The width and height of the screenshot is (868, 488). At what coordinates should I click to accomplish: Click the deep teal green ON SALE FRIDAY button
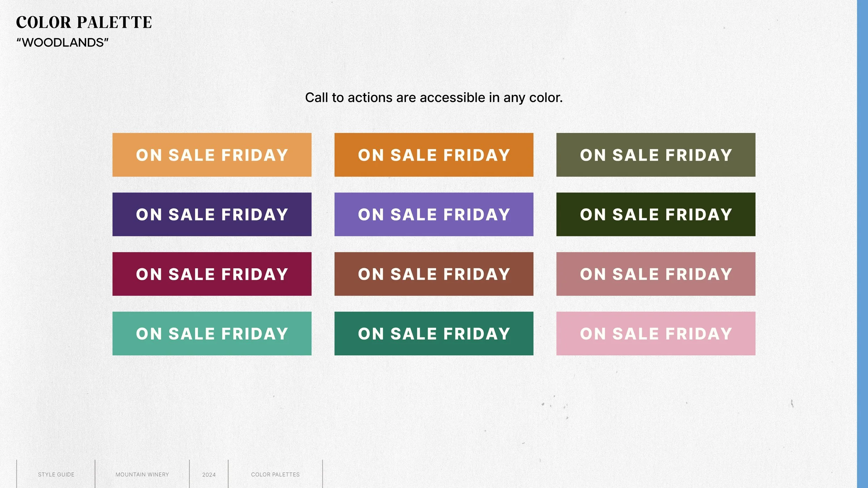(x=434, y=334)
